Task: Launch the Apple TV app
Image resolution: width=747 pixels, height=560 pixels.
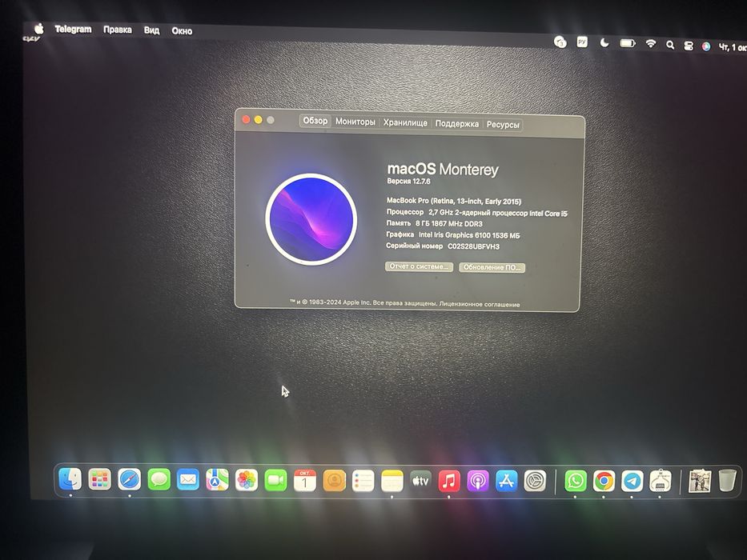Action: 420,481
